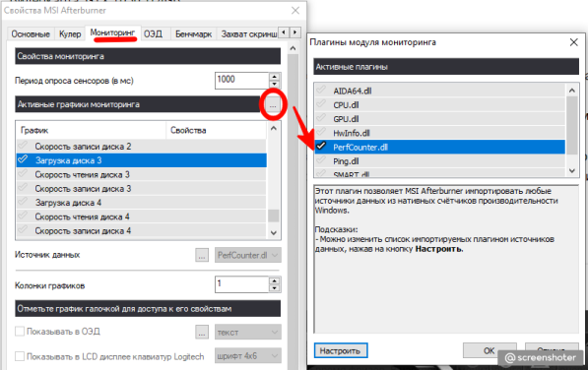
Task: Click scroll-down arrow in plugins list
Action: coord(572,171)
